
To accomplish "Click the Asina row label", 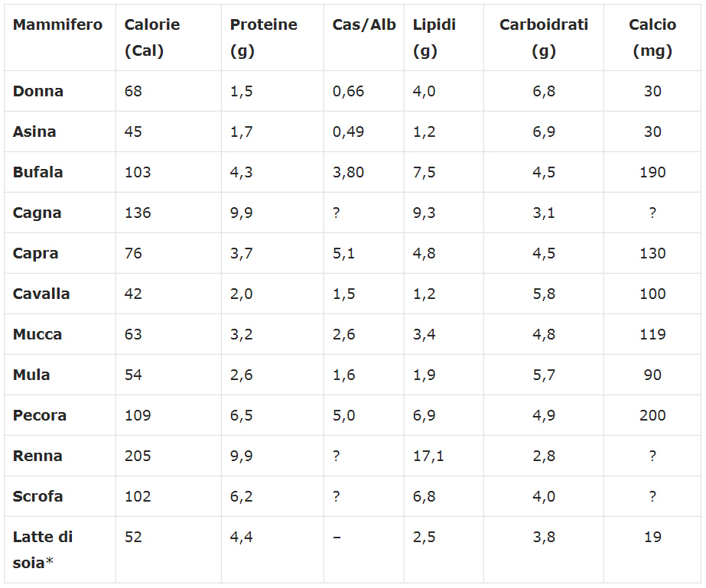I will coord(34,132).
